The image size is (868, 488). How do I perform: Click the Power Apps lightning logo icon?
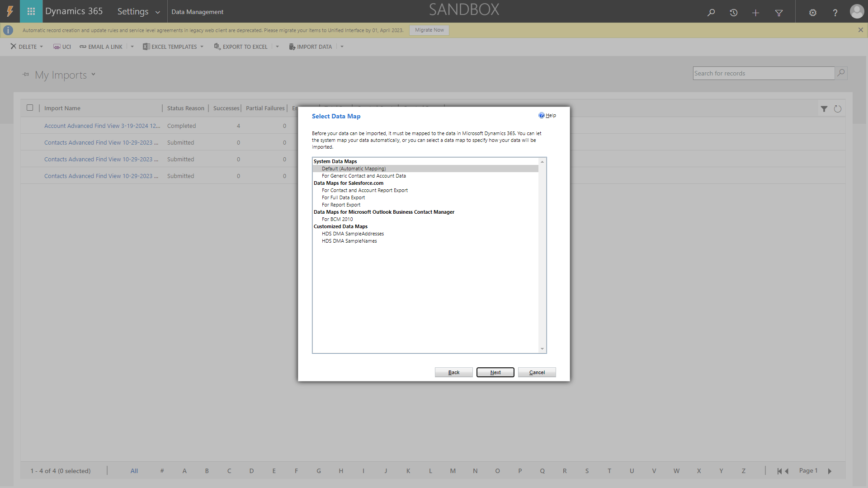tap(10, 11)
